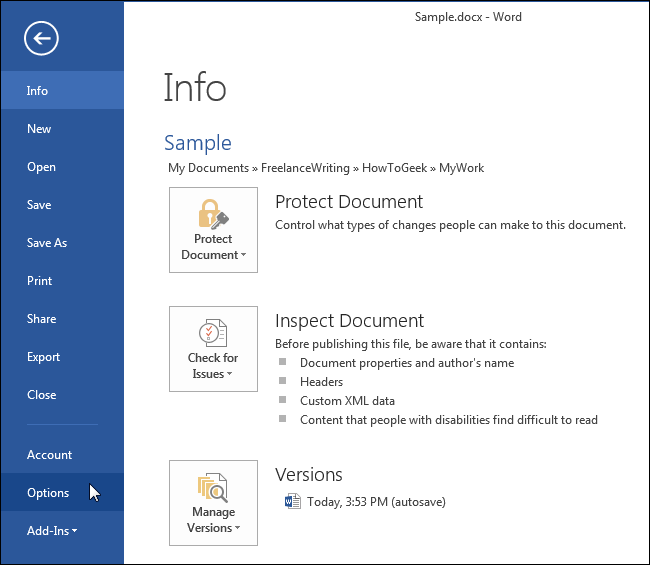Select Save As in the sidebar
Image resolution: width=650 pixels, height=565 pixels.
click(62, 243)
